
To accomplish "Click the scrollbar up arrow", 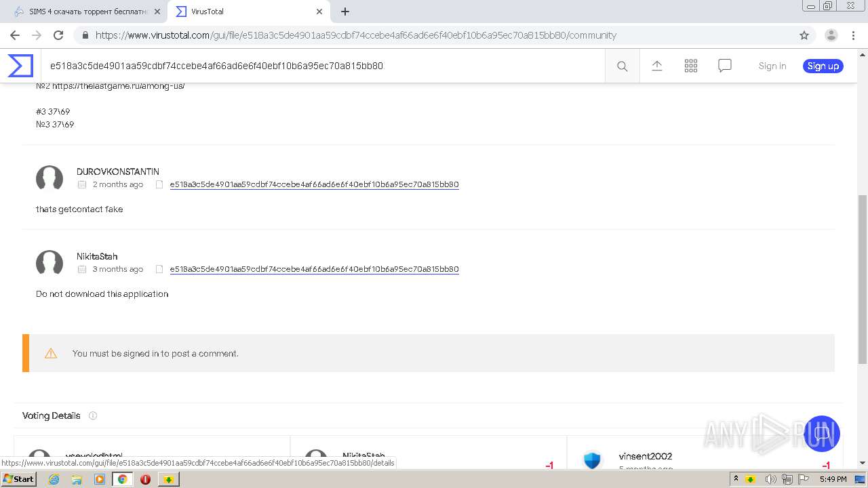I will coord(863,54).
